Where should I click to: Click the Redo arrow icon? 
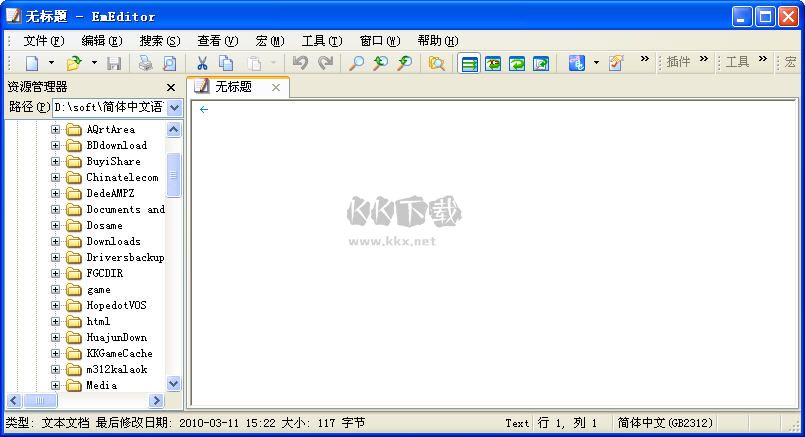click(x=325, y=63)
